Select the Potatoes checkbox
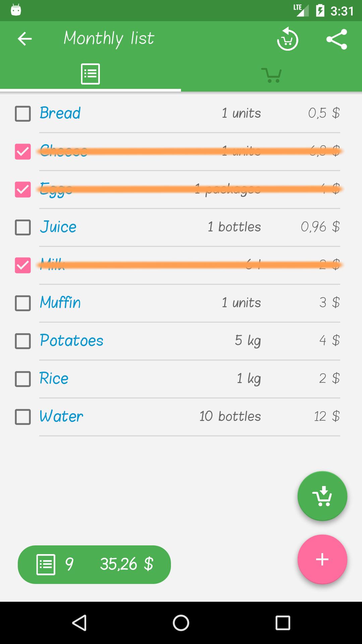362x644 pixels. click(23, 341)
